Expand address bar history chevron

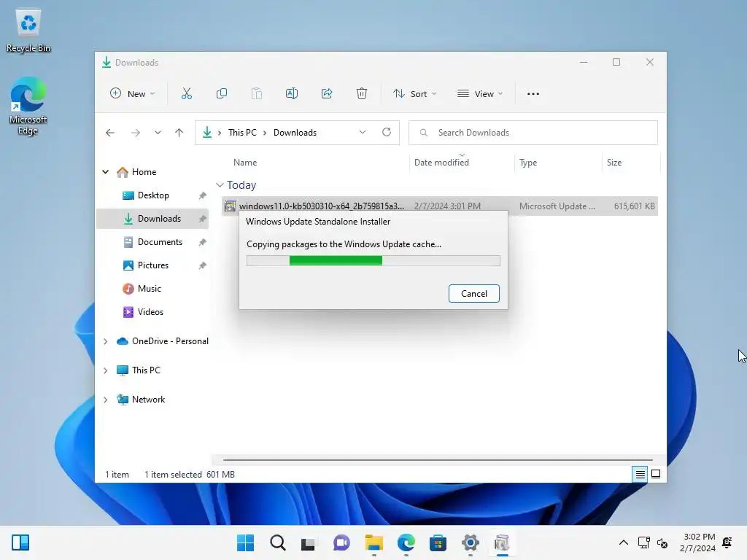coord(363,133)
